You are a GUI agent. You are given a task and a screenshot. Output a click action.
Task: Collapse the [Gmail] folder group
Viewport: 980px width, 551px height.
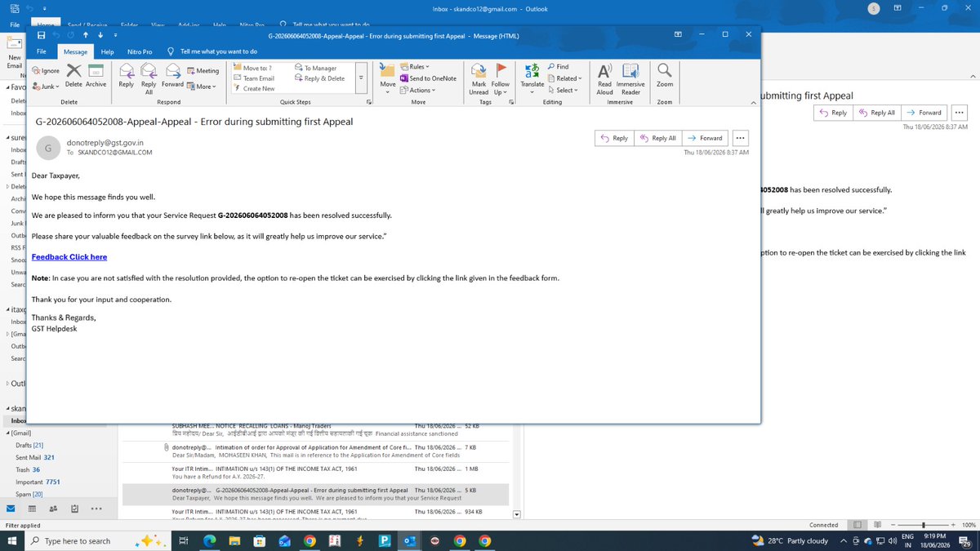click(7, 432)
